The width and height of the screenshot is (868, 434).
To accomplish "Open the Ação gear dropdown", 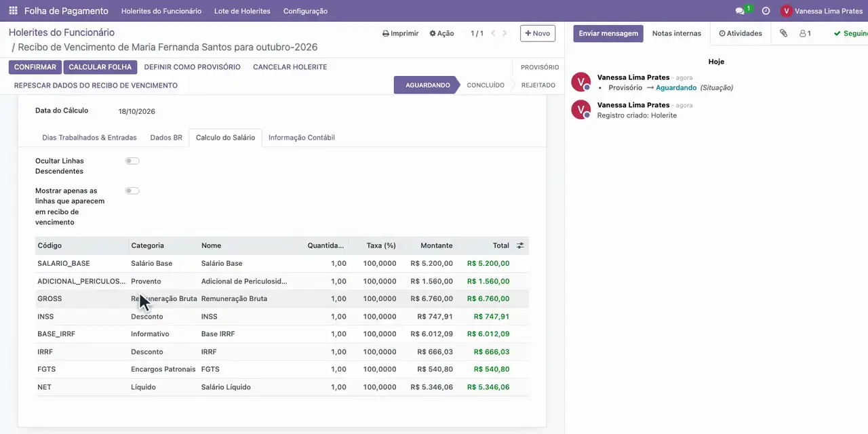I will [x=441, y=33].
